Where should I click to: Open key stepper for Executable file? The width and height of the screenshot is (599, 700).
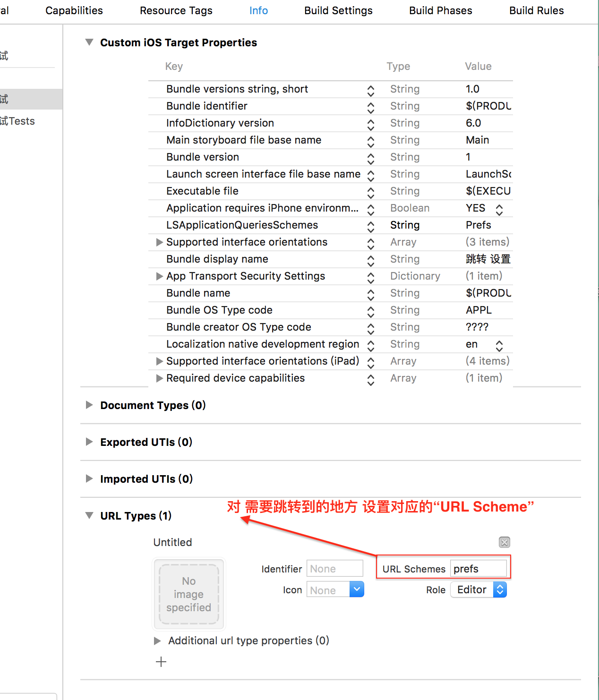(x=371, y=193)
